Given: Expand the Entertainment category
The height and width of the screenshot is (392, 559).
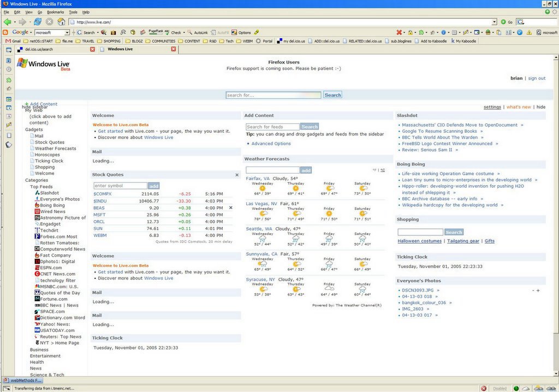Looking at the screenshot, I should pyautogui.click(x=45, y=356).
